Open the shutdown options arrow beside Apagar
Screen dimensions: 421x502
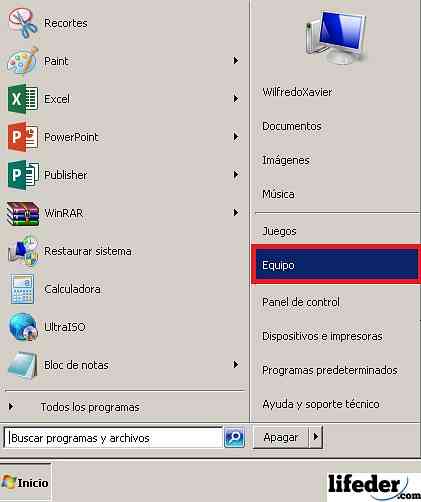pyautogui.click(x=316, y=436)
